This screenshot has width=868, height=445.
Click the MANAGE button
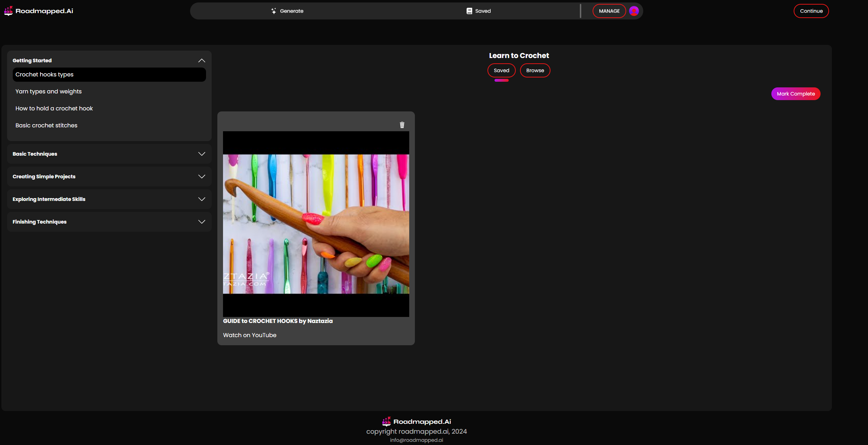[609, 11]
